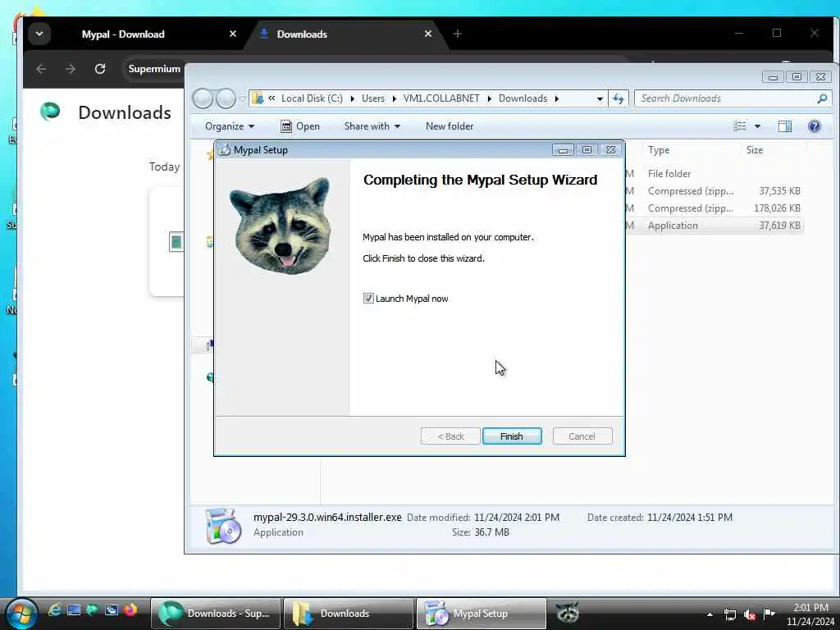Launch Firefox from quick launch
The image size is (840, 630).
130,610
